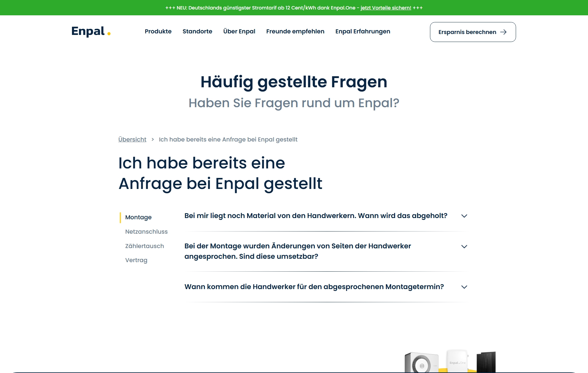Click the Enpal logo
Screen dimensions: 588x373
[91, 31]
